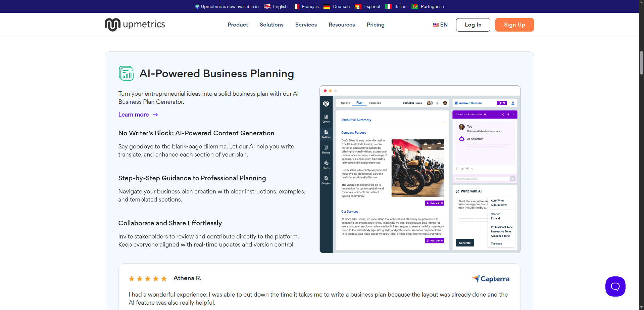The width and height of the screenshot is (644, 310).
Task: Click the Generate button in preview
Action: tap(465, 243)
